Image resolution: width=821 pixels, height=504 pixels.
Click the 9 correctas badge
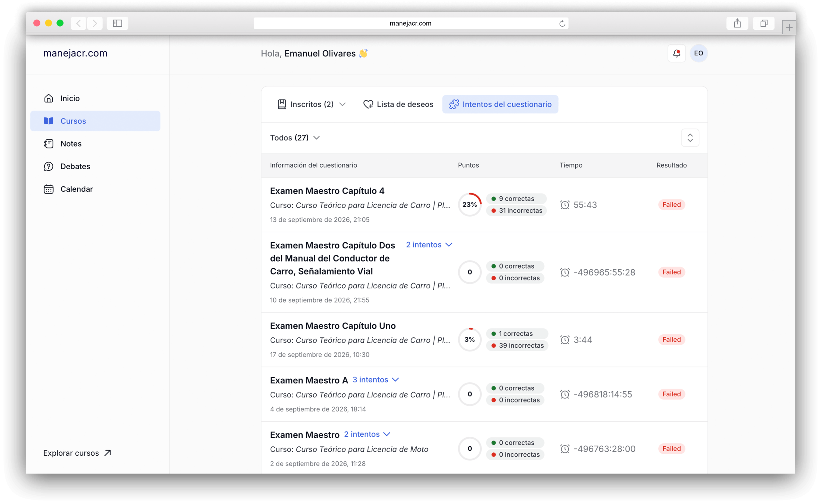(x=516, y=199)
